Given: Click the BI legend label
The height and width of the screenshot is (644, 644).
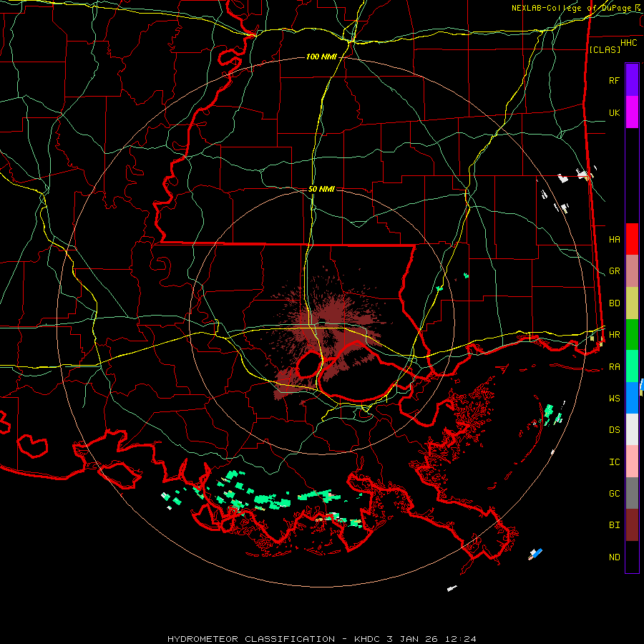Looking at the screenshot, I should [x=614, y=525].
